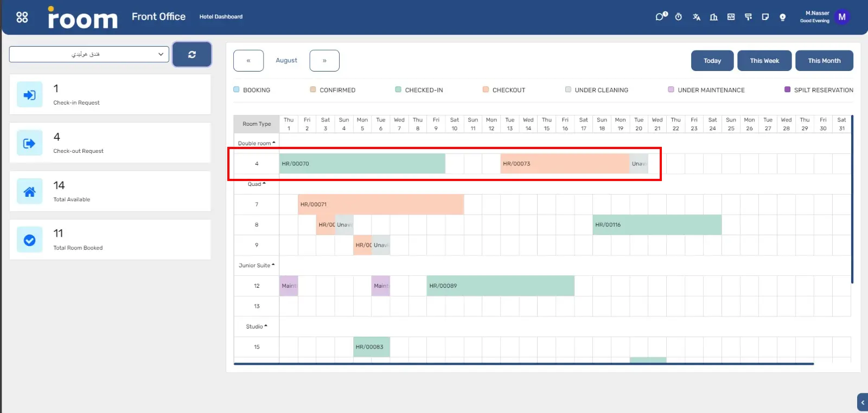Open the sticky note icon
This screenshot has height=413, width=868.
pos(765,17)
